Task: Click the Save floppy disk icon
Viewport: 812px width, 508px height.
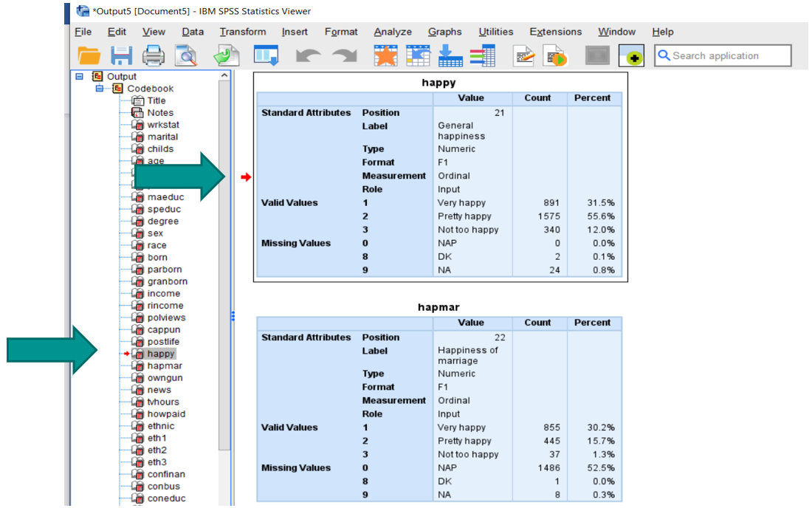Action: (x=121, y=55)
